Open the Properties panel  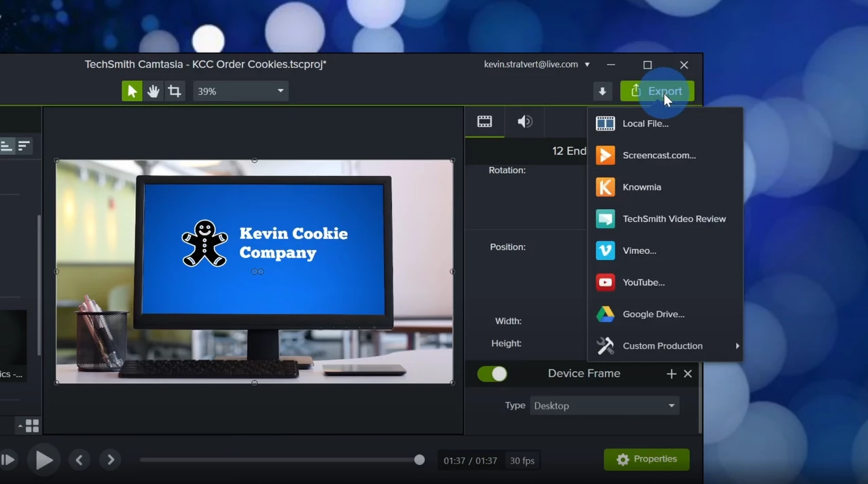click(646, 459)
